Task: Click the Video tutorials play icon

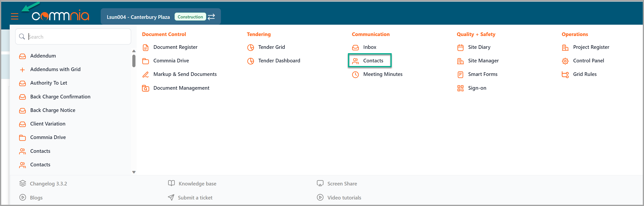Action: point(320,197)
